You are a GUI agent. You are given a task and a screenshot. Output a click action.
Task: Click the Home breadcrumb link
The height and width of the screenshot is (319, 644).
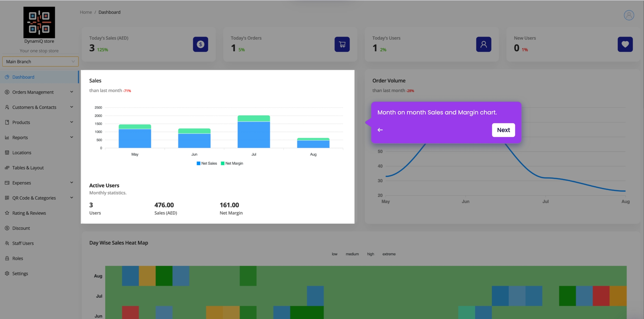pyautogui.click(x=86, y=12)
